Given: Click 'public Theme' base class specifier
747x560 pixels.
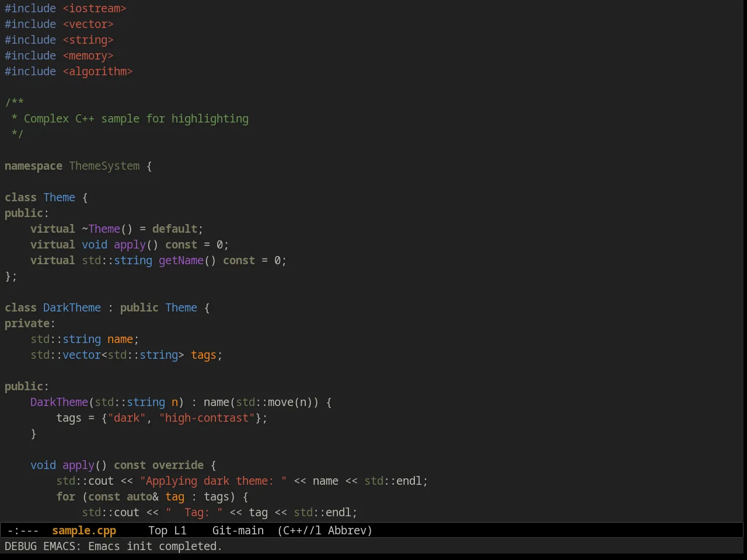Looking at the screenshot, I should (159, 307).
